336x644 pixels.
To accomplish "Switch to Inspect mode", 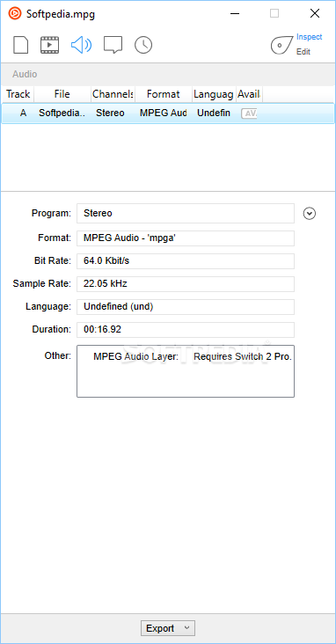I will coord(310,37).
